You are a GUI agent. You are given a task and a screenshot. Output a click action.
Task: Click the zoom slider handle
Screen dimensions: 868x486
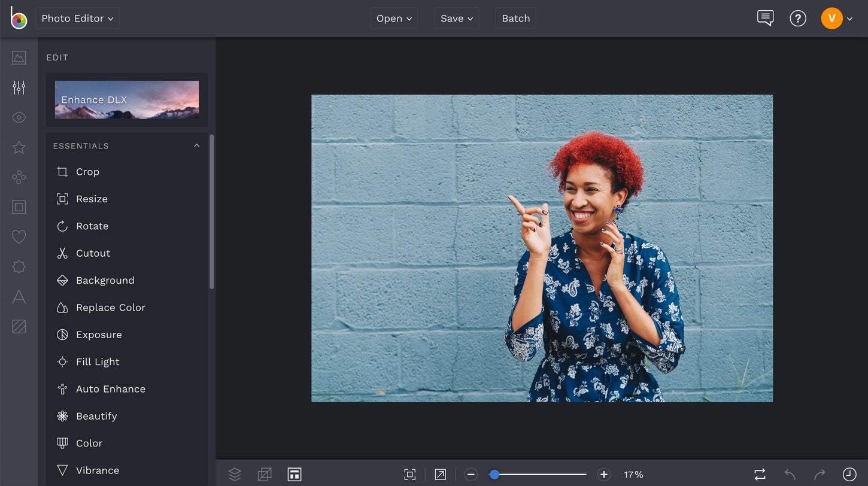(494, 475)
